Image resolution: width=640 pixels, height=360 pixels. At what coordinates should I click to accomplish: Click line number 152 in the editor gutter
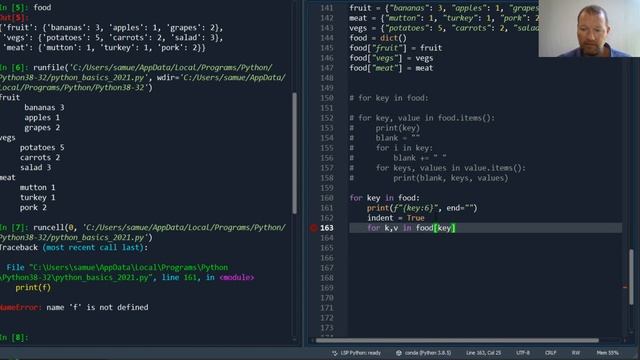[327, 118]
